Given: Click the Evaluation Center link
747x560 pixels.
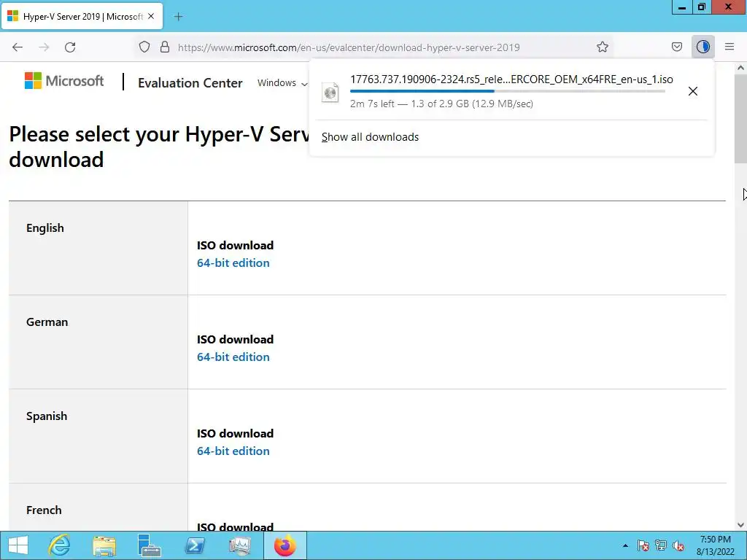Looking at the screenshot, I should [190, 83].
